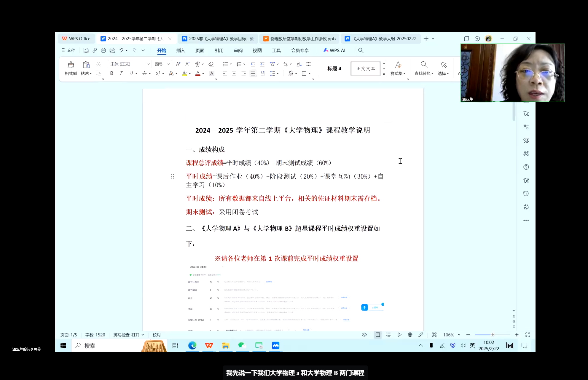Click the undo arrow icon

tap(121, 50)
